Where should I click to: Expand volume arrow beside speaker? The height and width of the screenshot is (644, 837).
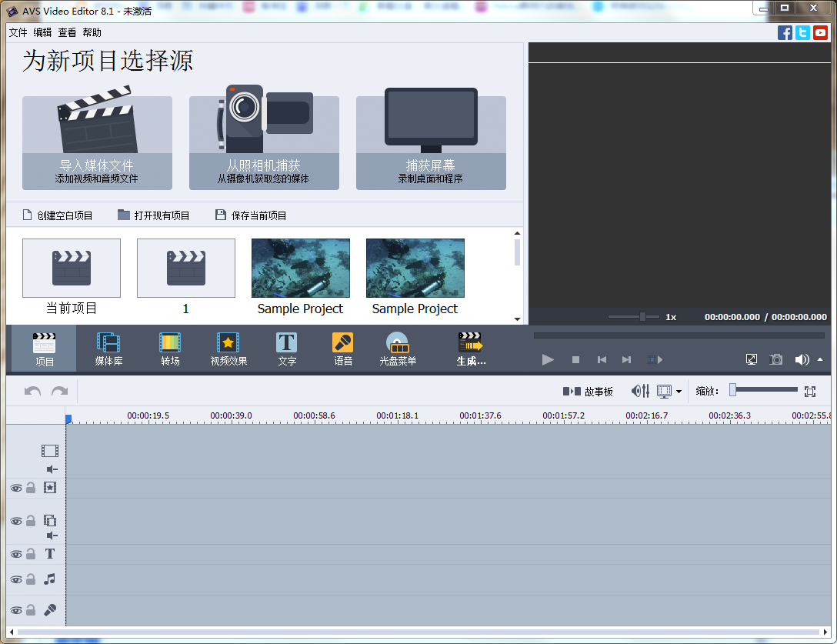coord(820,360)
